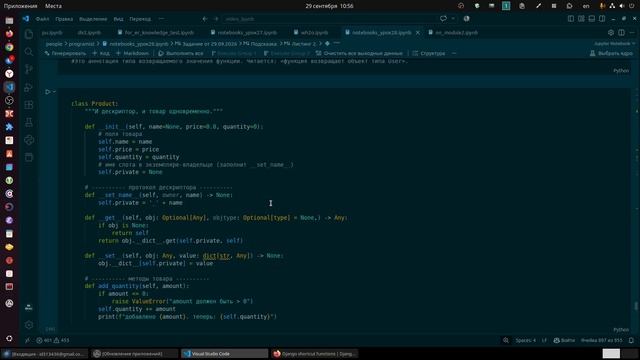Go back with the navigation arrow
The height and width of the screenshot is (360, 640).
[x=205, y=19]
